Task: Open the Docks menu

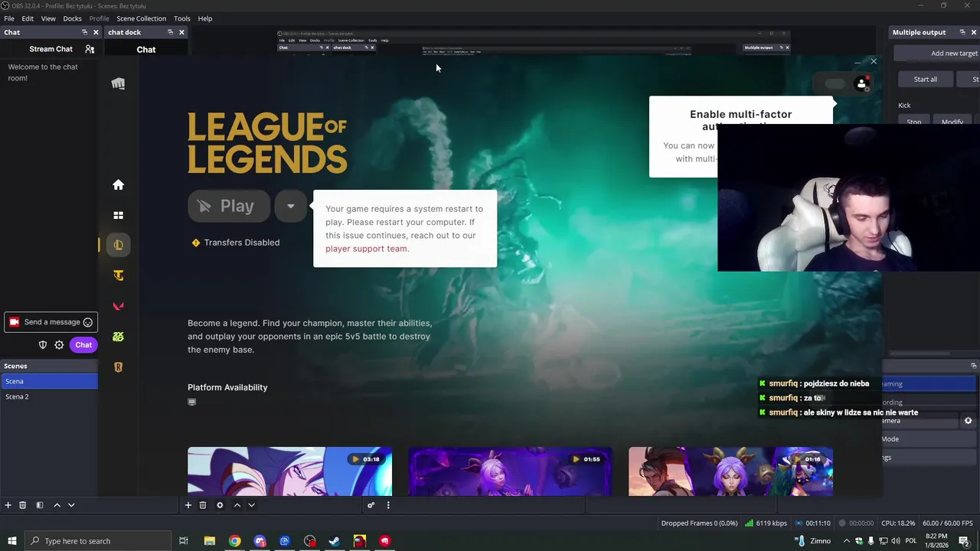Action: tap(72, 18)
